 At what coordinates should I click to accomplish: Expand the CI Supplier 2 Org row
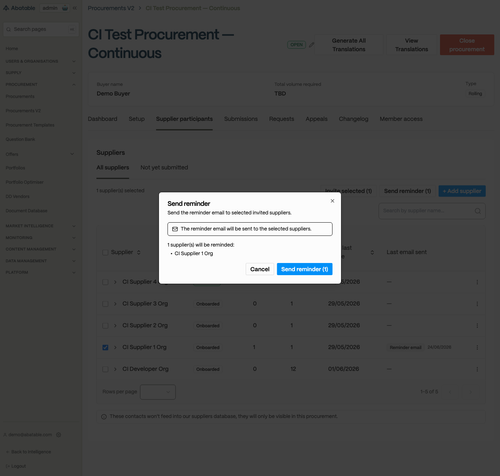point(115,325)
